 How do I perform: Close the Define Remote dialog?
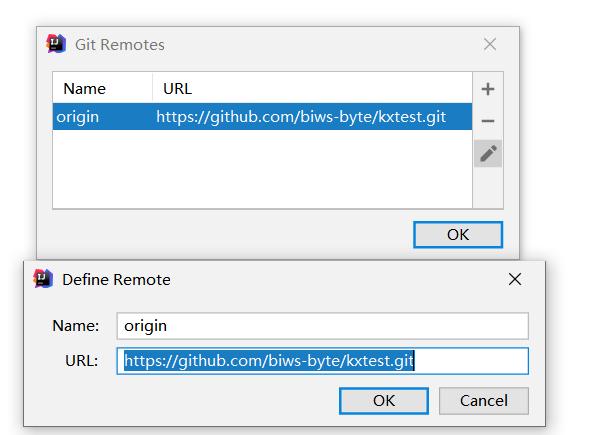click(x=515, y=279)
